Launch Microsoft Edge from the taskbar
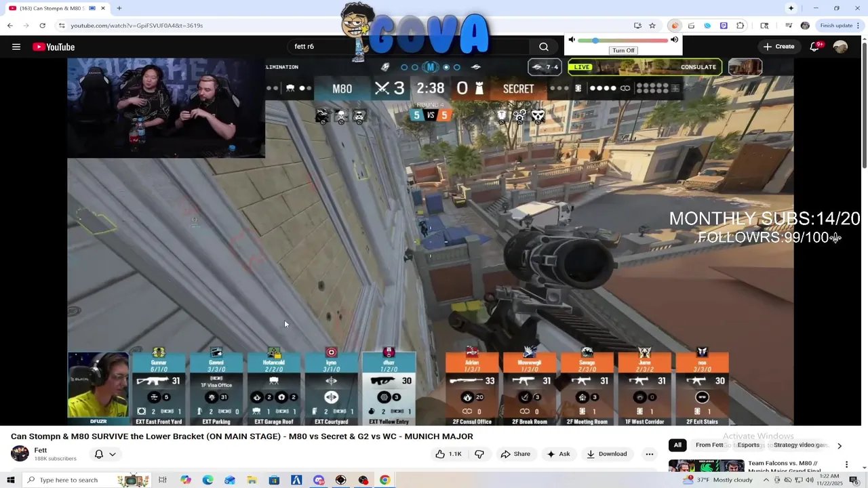Viewport: 868px width, 488px height. click(208, 480)
